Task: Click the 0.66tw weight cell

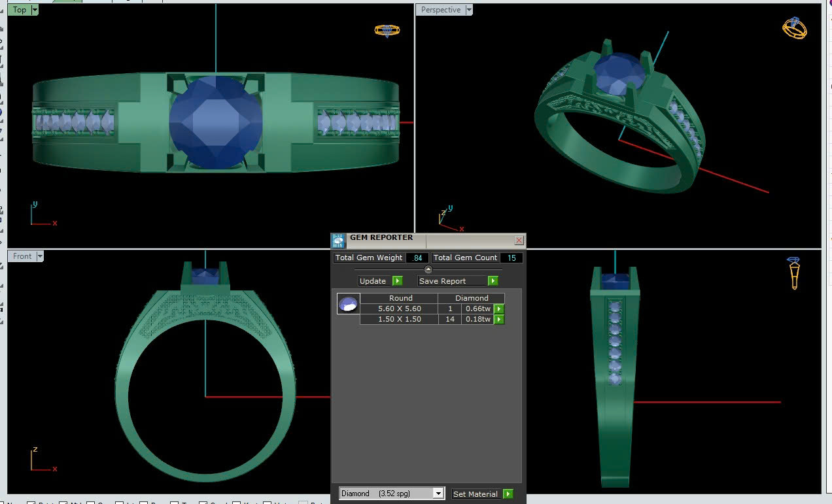Action: tap(478, 309)
